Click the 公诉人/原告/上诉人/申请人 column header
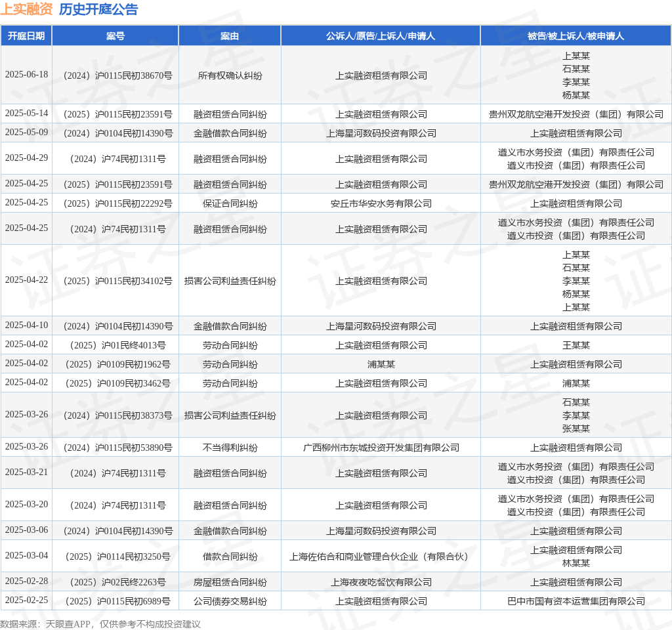This screenshot has width=672, height=630. pyautogui.click(x=381, y=36)
